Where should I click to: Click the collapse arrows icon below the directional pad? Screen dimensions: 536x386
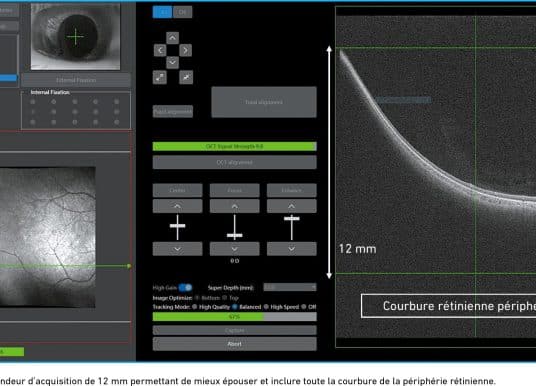point(186,77)
